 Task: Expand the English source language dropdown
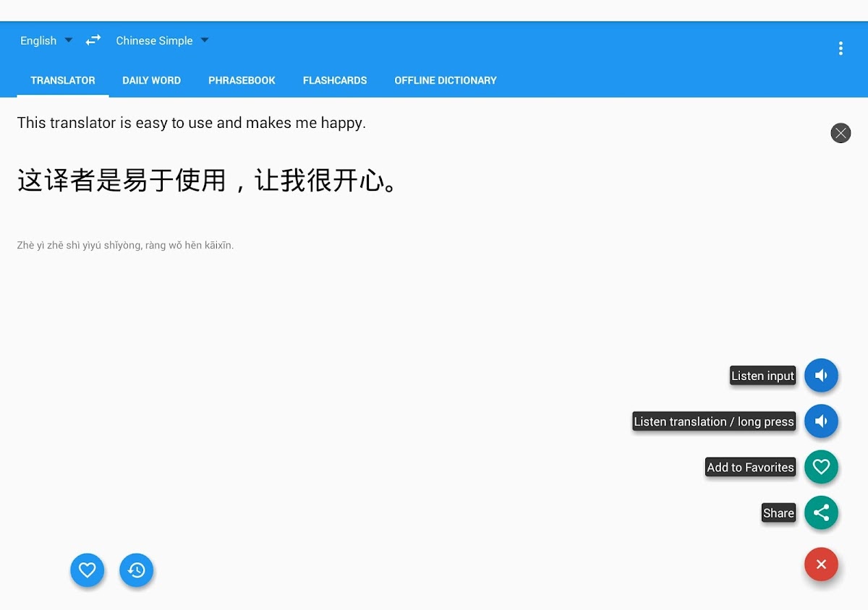[x=46, y=40]
